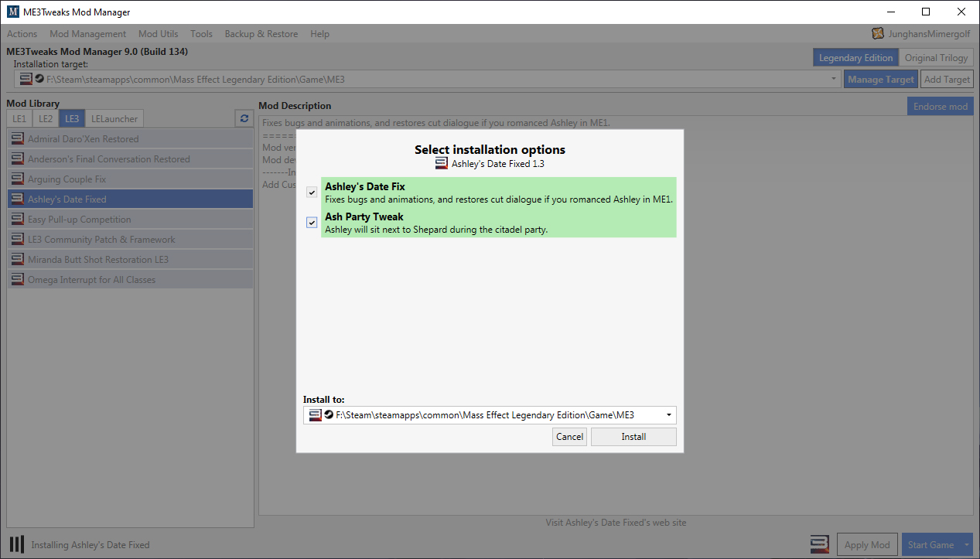Maximize the Mod Manager window
The width and height of the screenshot is (980, 559).
926,12
